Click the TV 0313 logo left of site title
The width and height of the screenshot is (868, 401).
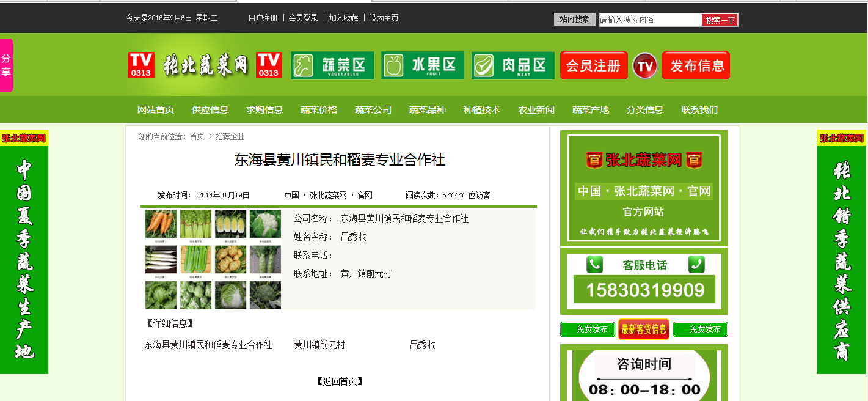point(141,65)
